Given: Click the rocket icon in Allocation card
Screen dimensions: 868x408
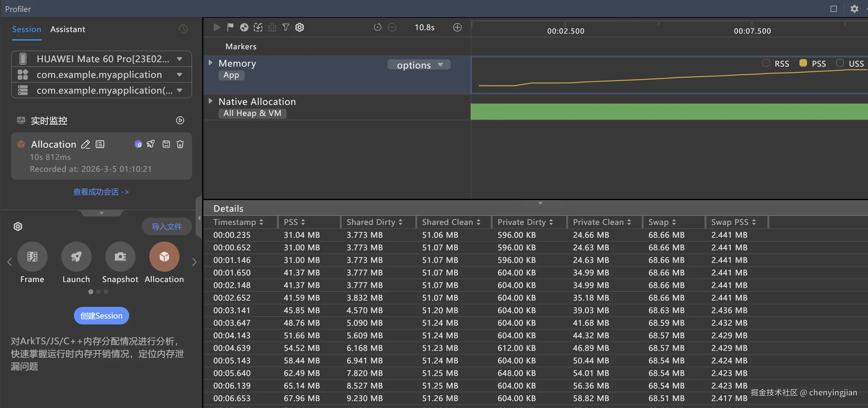Looking at the screenshot, I should (x=151, y=144).
